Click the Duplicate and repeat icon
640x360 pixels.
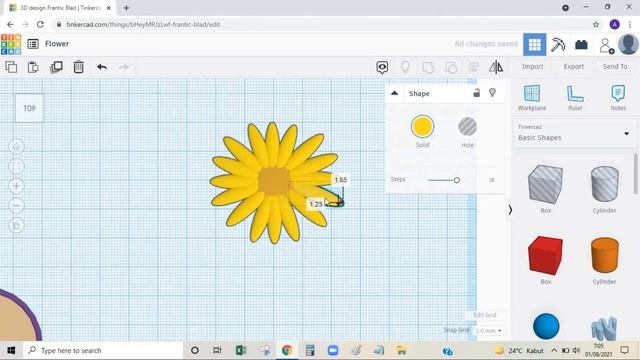[56, 67]
